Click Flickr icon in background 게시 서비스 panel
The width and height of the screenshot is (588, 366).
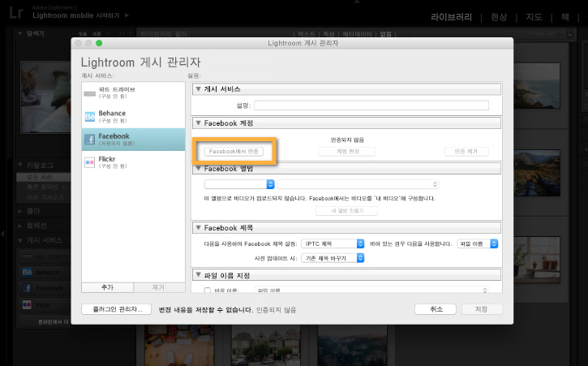click(x=27, y=305)
